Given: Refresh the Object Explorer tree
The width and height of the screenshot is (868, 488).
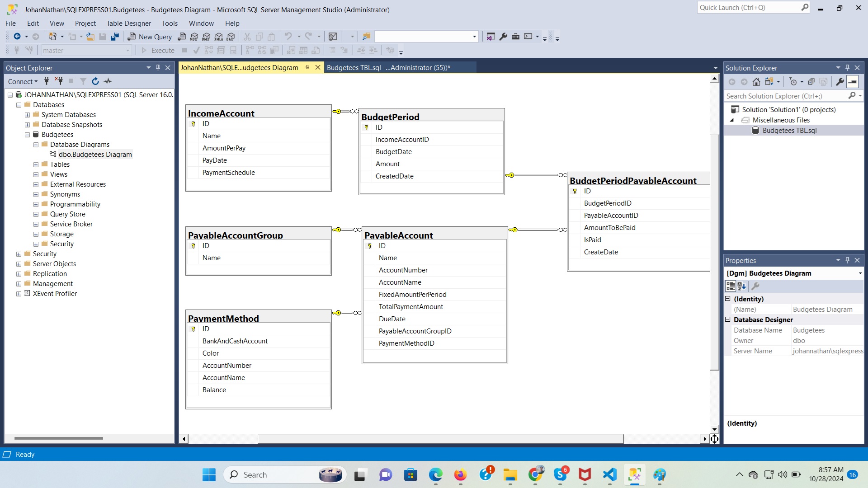Looking at the screenshot, I should (95, 81).
